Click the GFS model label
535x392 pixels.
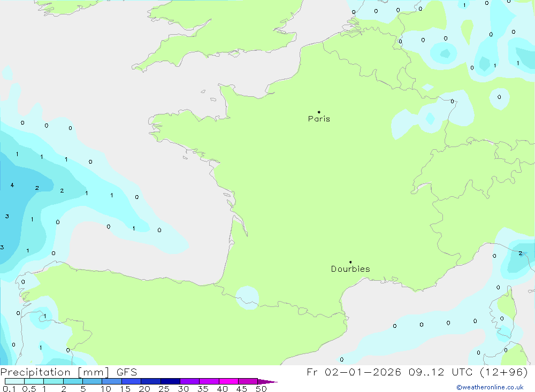pyautogui.click(x=127, y=372)
